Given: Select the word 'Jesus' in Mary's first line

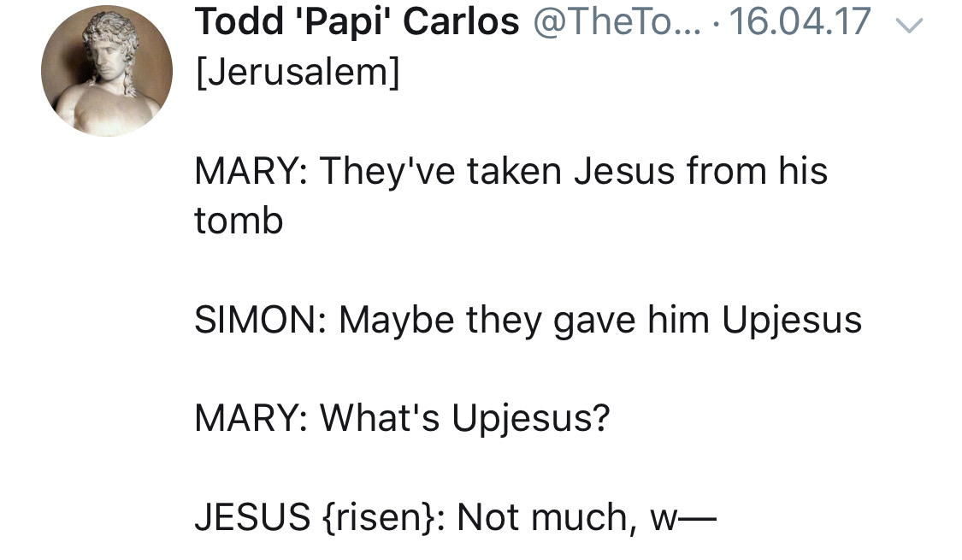Looking at the screenshot, I should coord(624,170).
